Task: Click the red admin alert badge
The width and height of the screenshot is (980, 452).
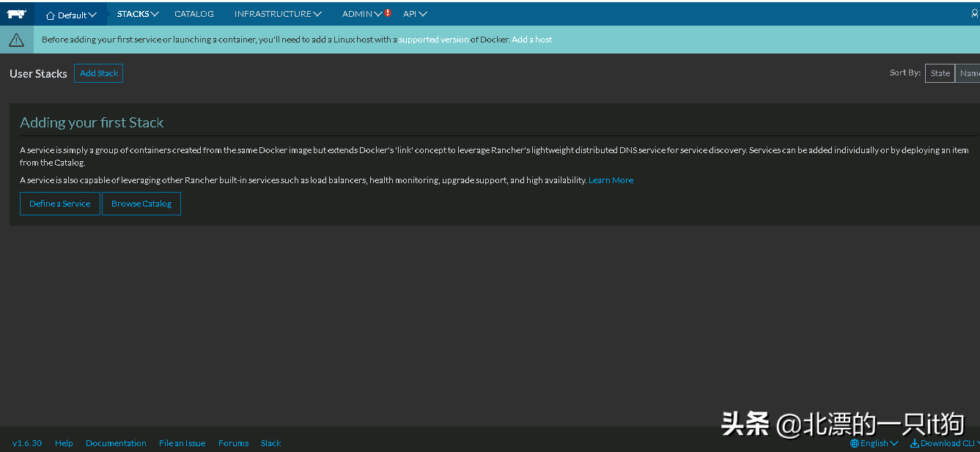Action: point(388,12)
